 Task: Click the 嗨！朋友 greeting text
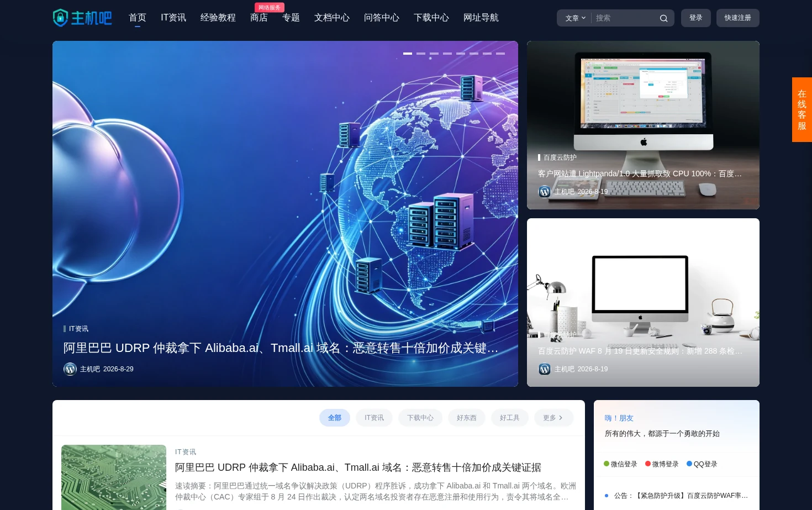619,418
